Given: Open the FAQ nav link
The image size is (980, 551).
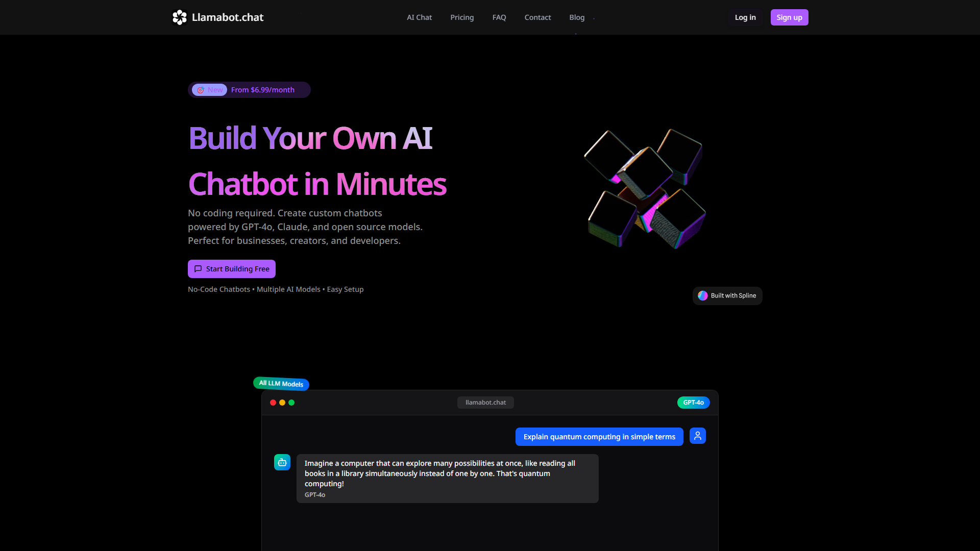Looking at the screenshot, I should (x=499, y=17).
